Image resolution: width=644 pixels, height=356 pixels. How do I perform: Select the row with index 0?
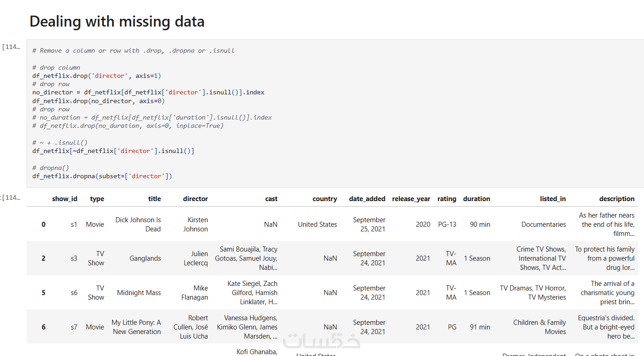tap(44, 225)
